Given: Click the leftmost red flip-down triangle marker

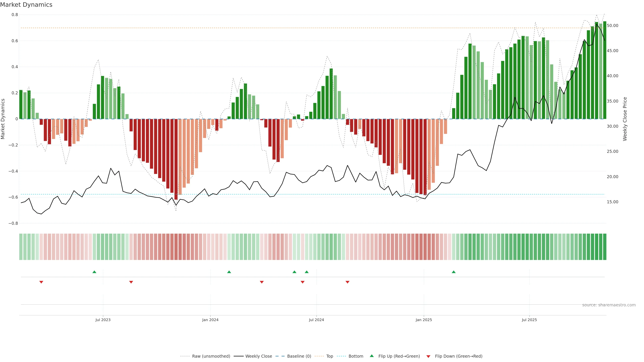Looking at the screenshot, I should coord(41,282).
